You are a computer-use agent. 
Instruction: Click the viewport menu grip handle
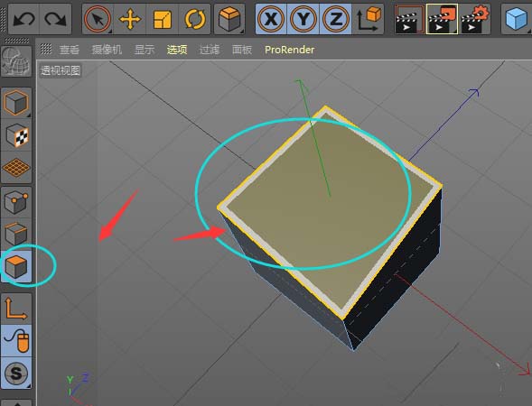point(46,50)
